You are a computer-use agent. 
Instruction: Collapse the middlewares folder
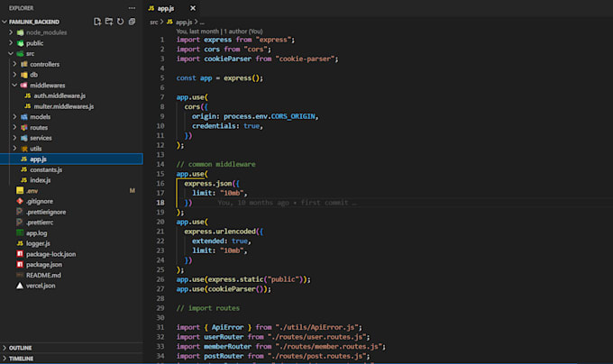tap(14, 85)
